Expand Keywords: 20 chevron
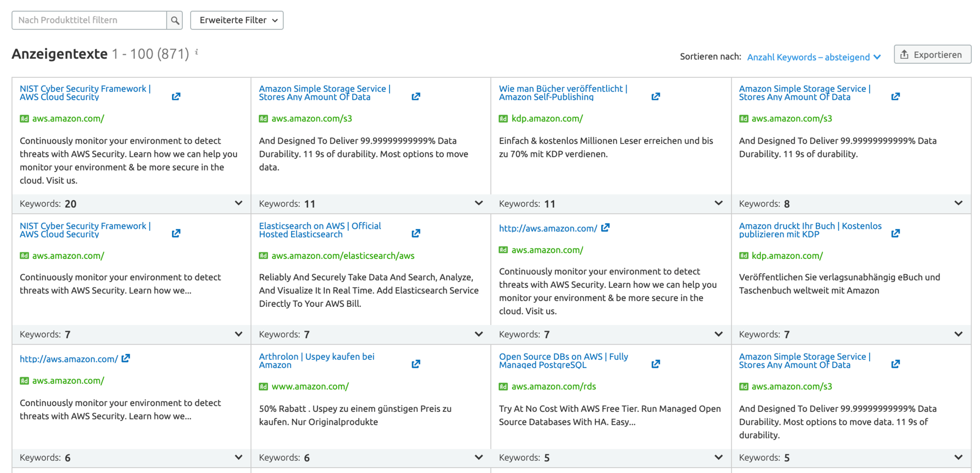The width and height of the screenshot is (980, 473). pos(238,203)
